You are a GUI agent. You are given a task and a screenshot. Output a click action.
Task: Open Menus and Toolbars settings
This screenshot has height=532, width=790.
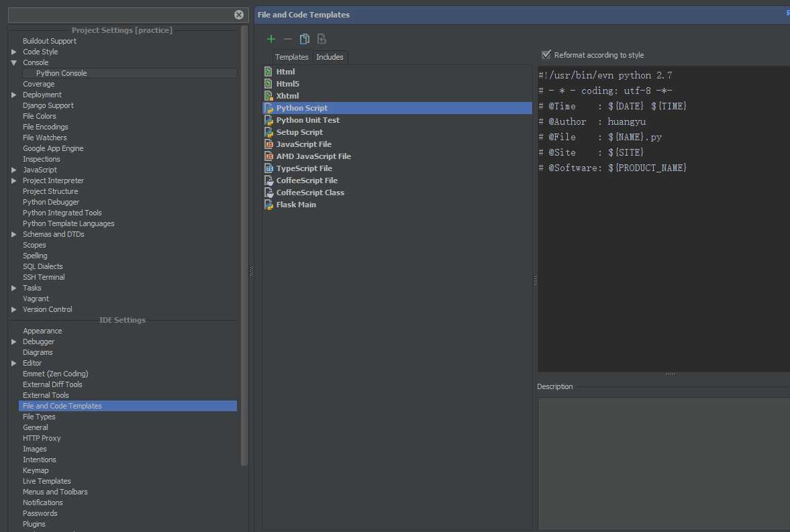[x=55, y=492]
